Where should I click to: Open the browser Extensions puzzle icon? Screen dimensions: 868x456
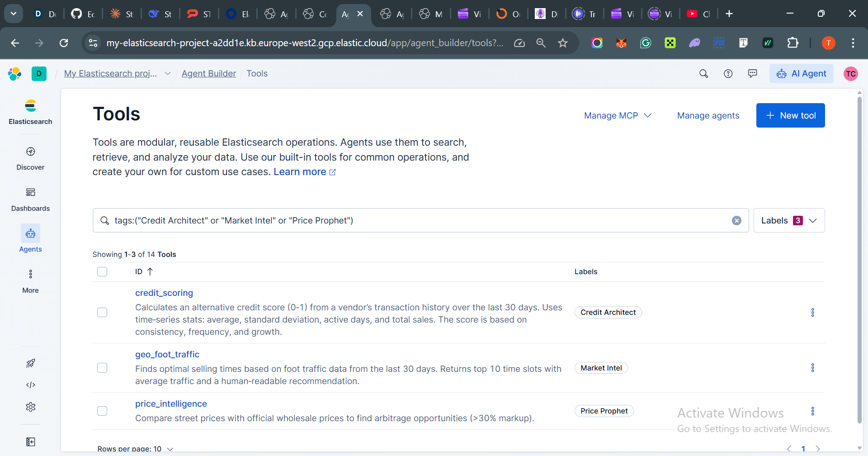coord(793,43)
